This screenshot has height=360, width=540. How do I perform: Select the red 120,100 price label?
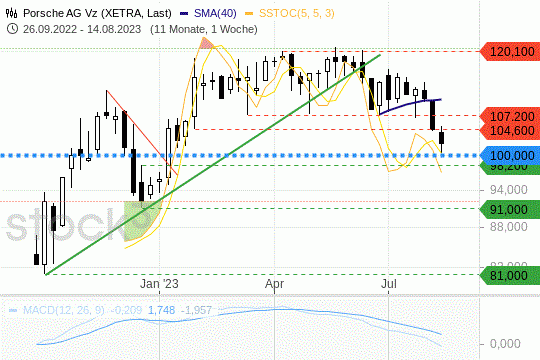point(510,52)
